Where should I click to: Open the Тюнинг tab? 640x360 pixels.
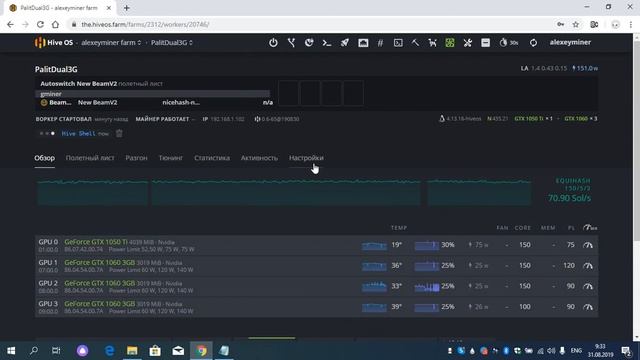pos(171,158)
